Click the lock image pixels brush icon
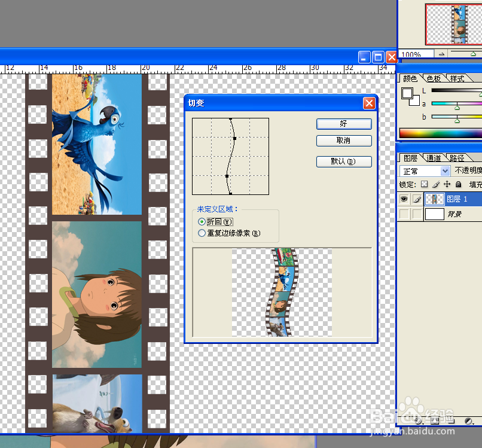Image resolution: width=482 pixels, height=448 pixels. pyautogui.click(x=436, y=184)
